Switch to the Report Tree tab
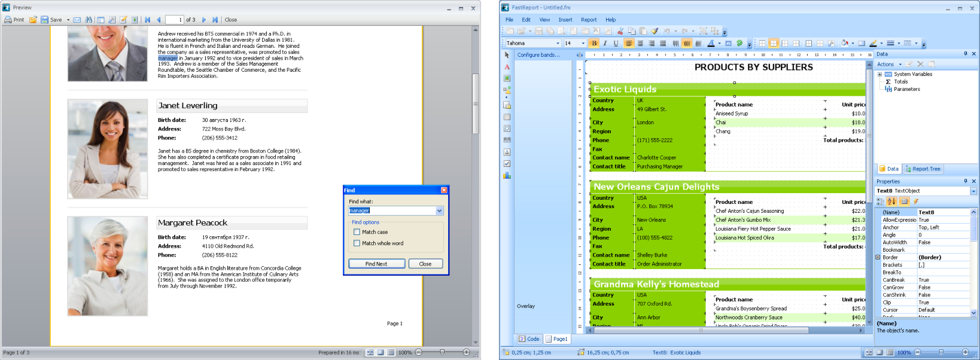The image size is (980, 360). pos(923,169)
